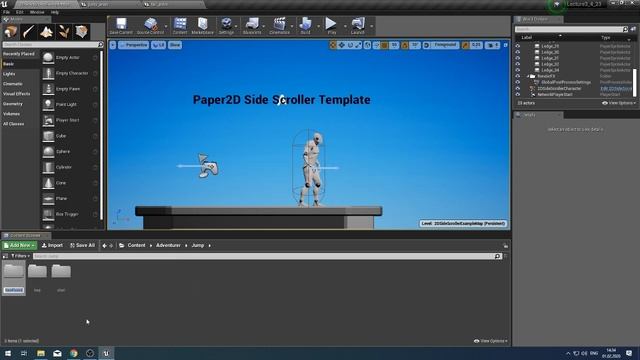640x360 pixels.
Task: Click Import button in Content Browser
Action: click(x=52, y=245)
